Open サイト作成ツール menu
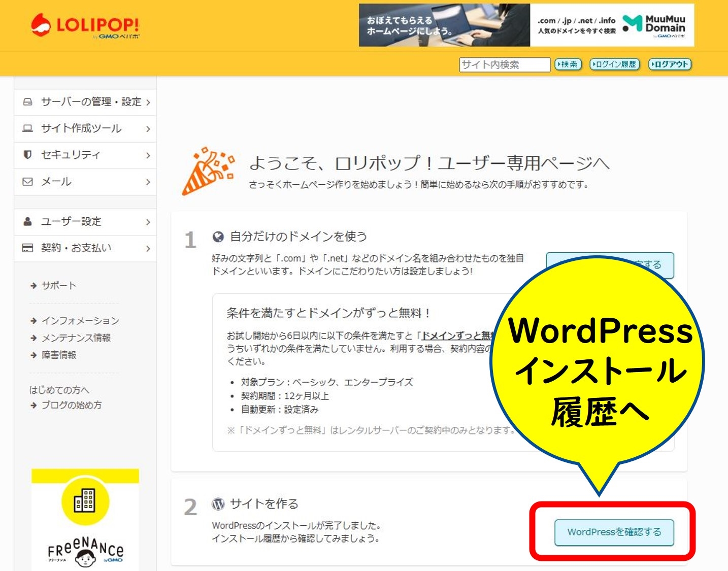Screen dimensions: 728x571 point(85,128)
